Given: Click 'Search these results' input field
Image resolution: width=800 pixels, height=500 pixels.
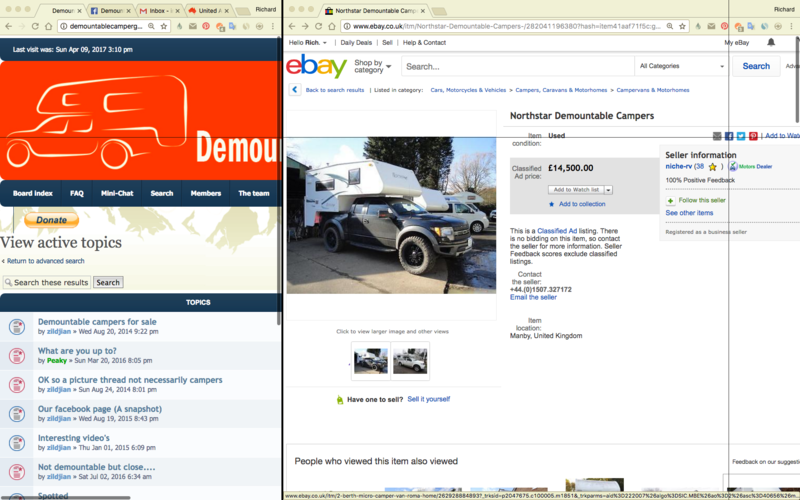Looking at the screenshot, I should (46, 282).
